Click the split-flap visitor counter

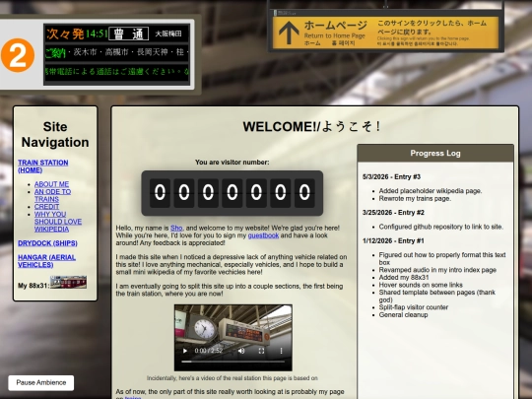point(233,193)
